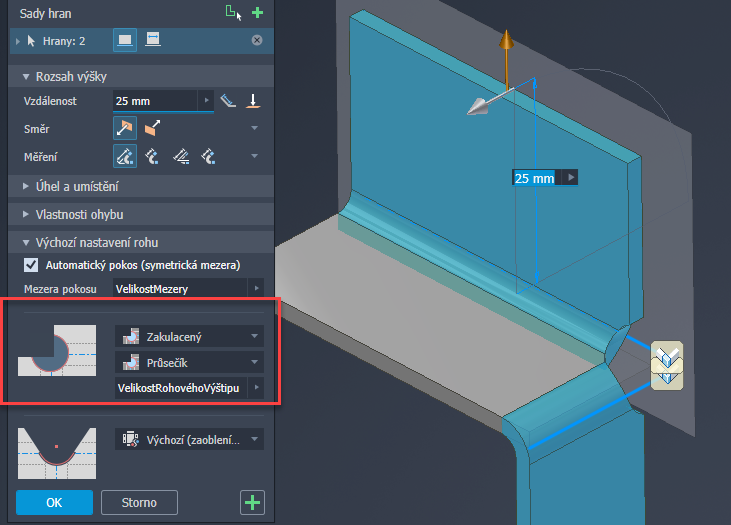Open the Průsečík dropdown

click(189, 361)
